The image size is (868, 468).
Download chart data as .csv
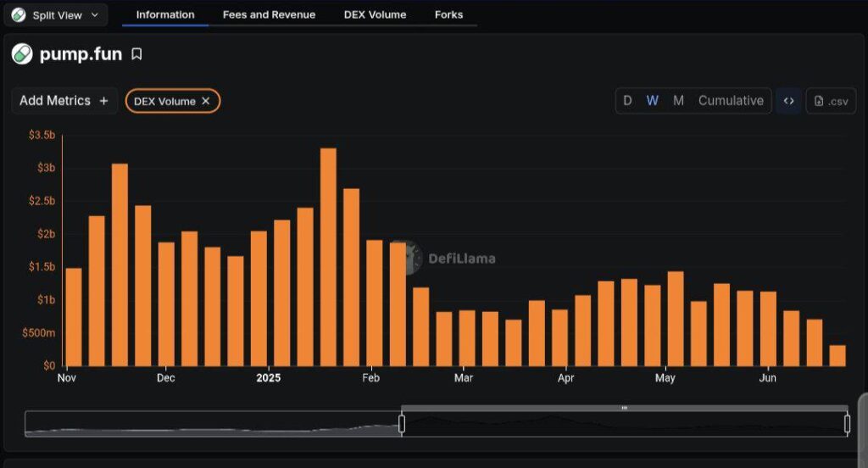coord(831,101)
